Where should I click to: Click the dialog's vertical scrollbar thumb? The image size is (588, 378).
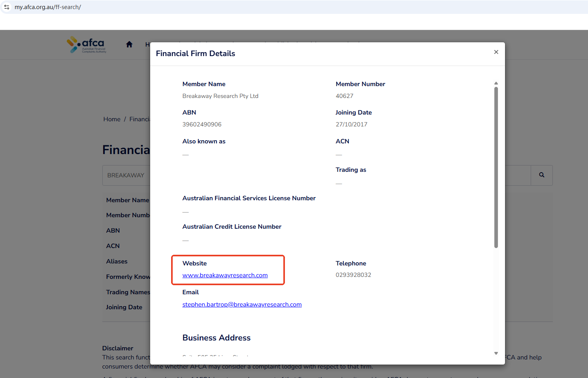pyautogui.click(x=496, y=166)
